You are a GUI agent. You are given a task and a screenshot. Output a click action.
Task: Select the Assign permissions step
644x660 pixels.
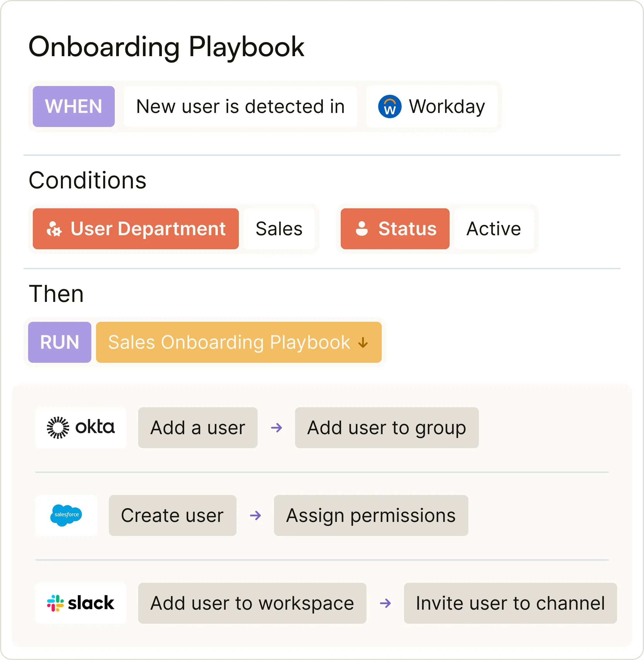pos(371,515)
